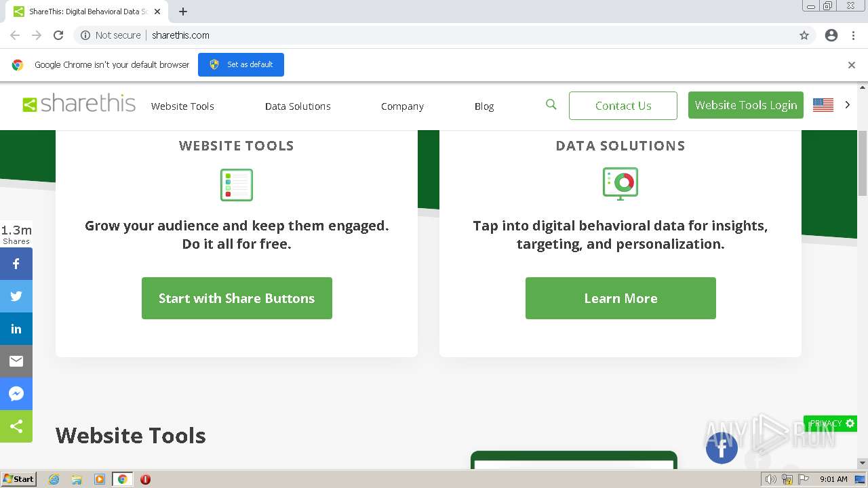Share on Facebook via sidebar button
Viewport: 868px width, 488px height.
16,264
